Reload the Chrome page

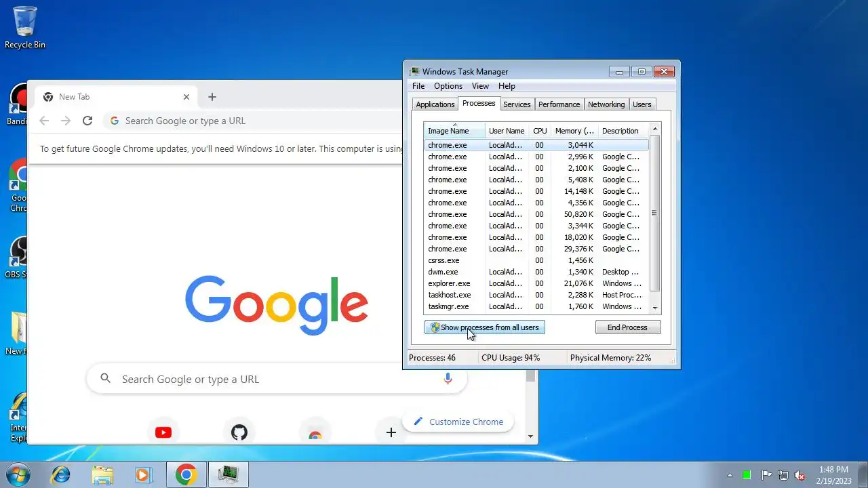[87, 121]
